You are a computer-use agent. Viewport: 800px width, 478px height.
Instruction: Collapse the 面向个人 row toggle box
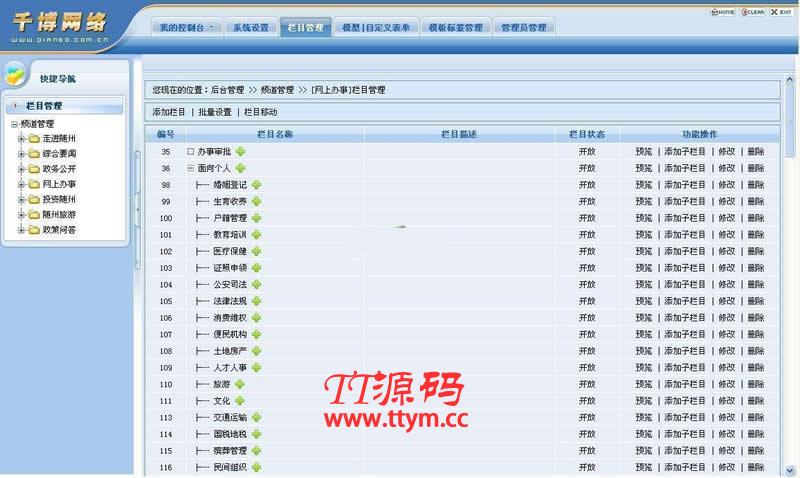pos(190,168)
